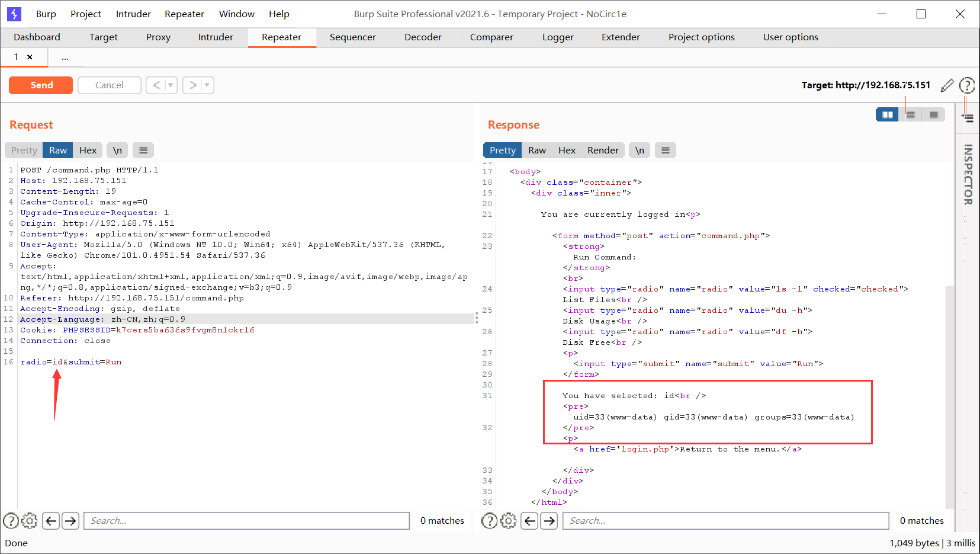Image resolution: width=980 pixels, height=554 pixels.
Task: Click the INSPECTOR side panel label
Action: click(x=968, y=175)
